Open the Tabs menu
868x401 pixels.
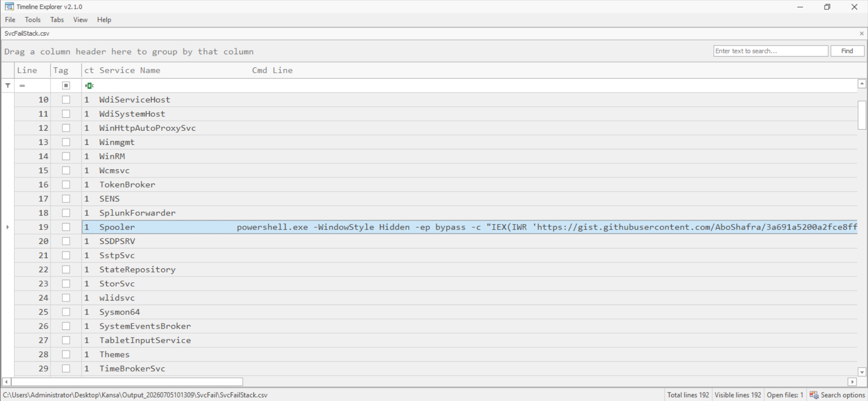coord(57,19)
